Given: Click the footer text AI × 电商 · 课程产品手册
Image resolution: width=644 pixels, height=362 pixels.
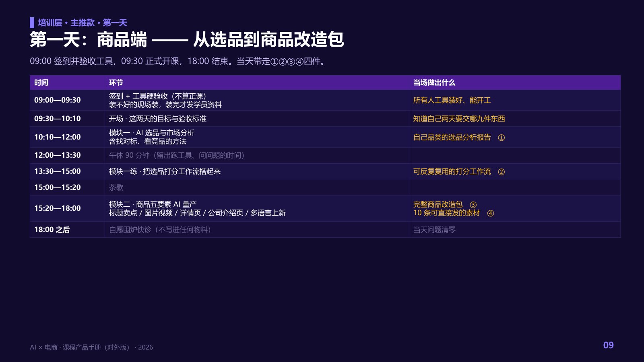Looking at the screenshot, I should click(91, 347).
